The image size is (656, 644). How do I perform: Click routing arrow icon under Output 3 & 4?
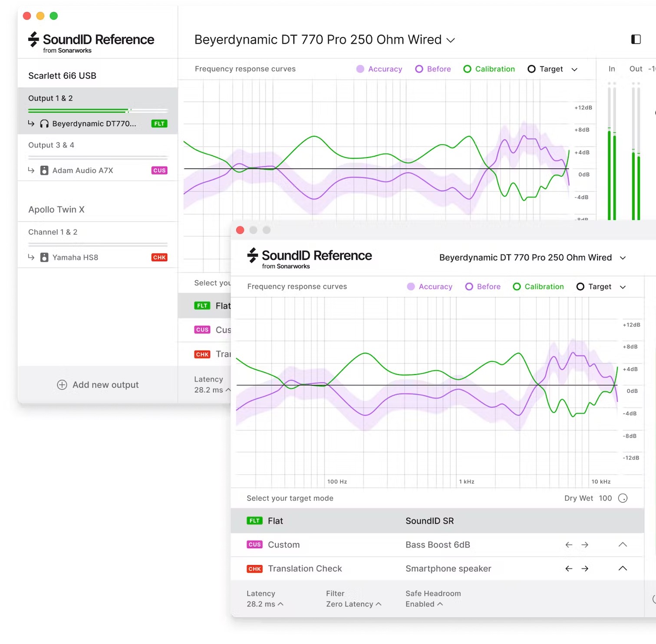tap(31, 170)
